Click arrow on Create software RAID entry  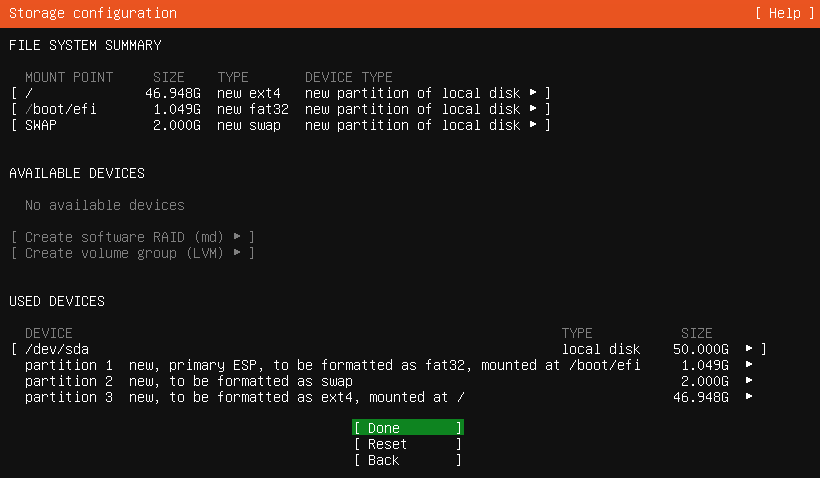coord(237,236)
